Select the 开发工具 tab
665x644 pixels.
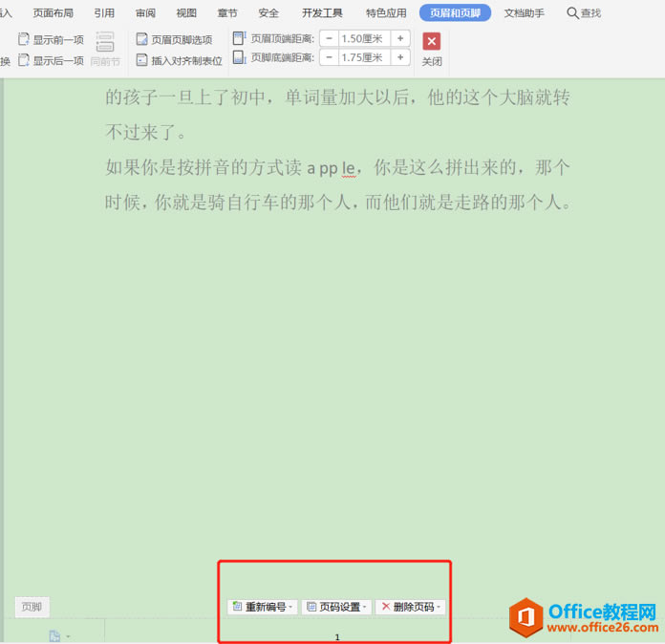(322, 13)
